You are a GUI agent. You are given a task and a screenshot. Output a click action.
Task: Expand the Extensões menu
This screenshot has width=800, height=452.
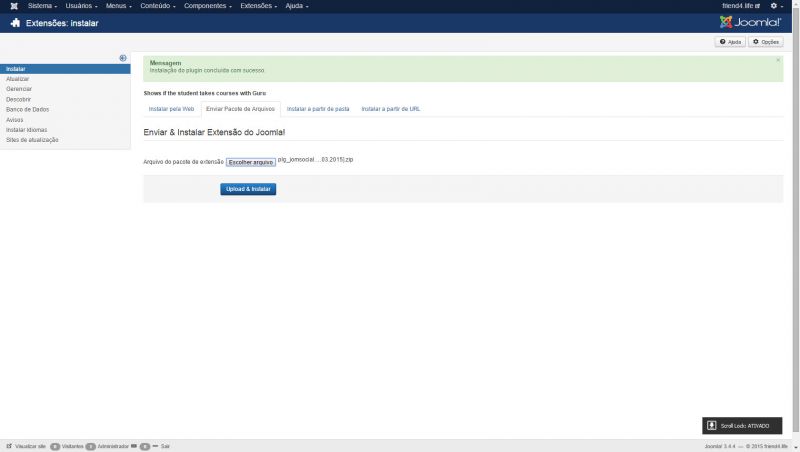click(258, 6)
